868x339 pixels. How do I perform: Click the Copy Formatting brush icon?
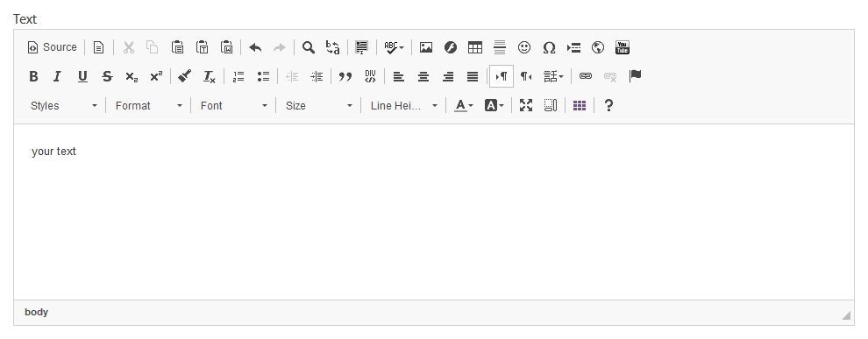click(x=185, y=76)
